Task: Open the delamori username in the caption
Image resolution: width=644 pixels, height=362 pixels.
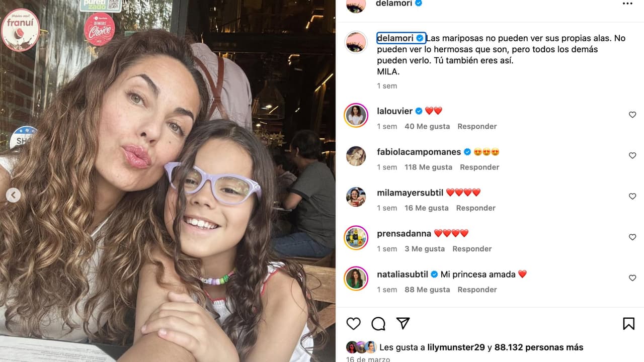Action: pos(395,38)
